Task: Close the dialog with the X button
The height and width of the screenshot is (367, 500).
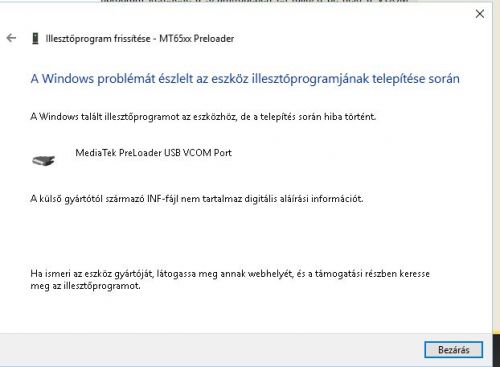Action: coord(480,14)
